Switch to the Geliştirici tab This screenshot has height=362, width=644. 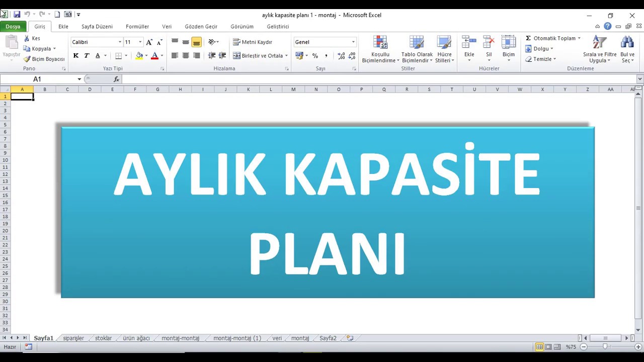[278, 27]
